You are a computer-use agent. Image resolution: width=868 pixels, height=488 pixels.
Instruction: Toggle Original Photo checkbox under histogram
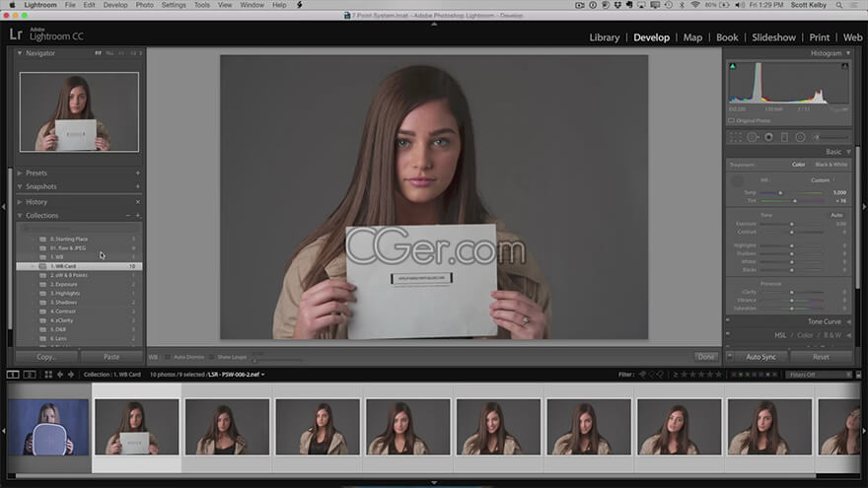pos(731,120)
